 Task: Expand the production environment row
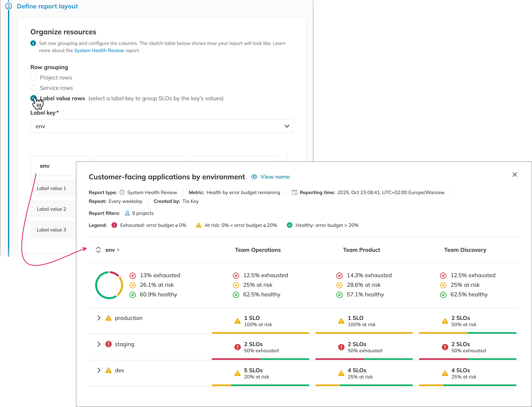click(99, 318)
